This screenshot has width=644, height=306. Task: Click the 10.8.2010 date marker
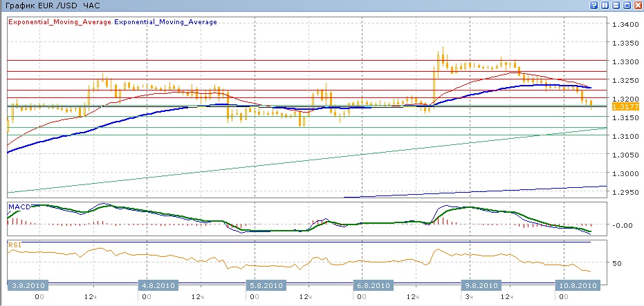[x=578, y=285]
